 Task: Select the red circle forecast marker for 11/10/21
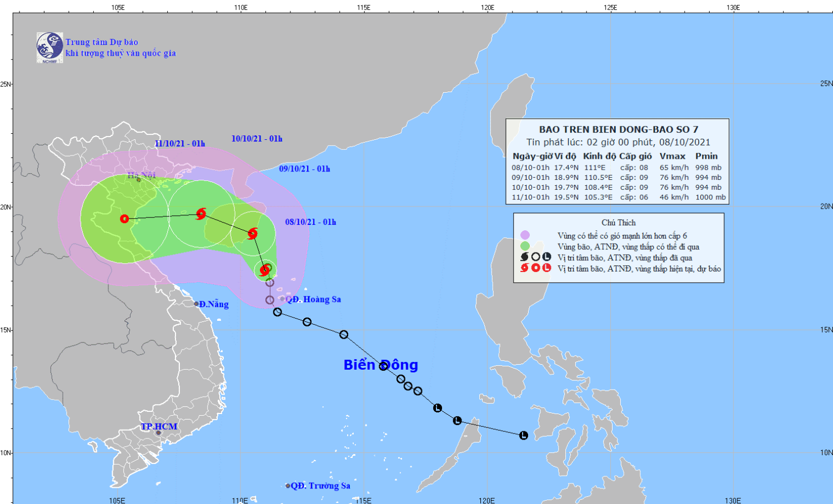click(124, 219)
